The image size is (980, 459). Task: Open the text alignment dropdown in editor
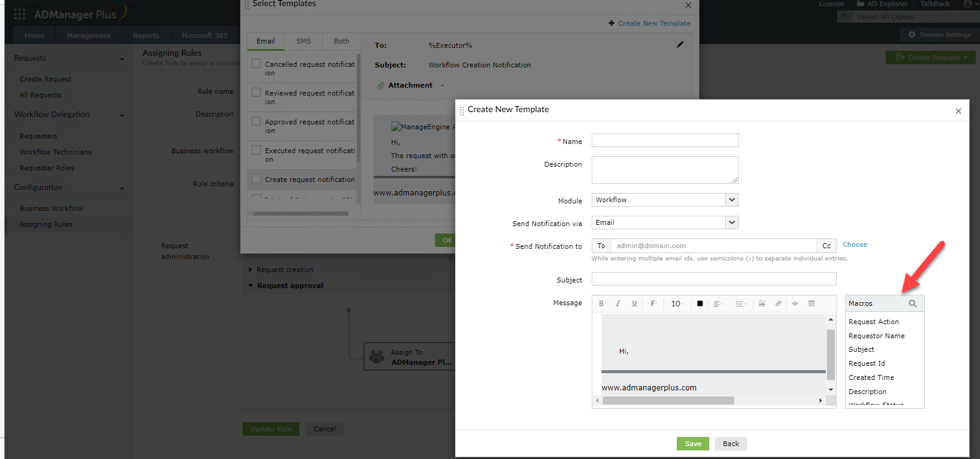[718, 303]
